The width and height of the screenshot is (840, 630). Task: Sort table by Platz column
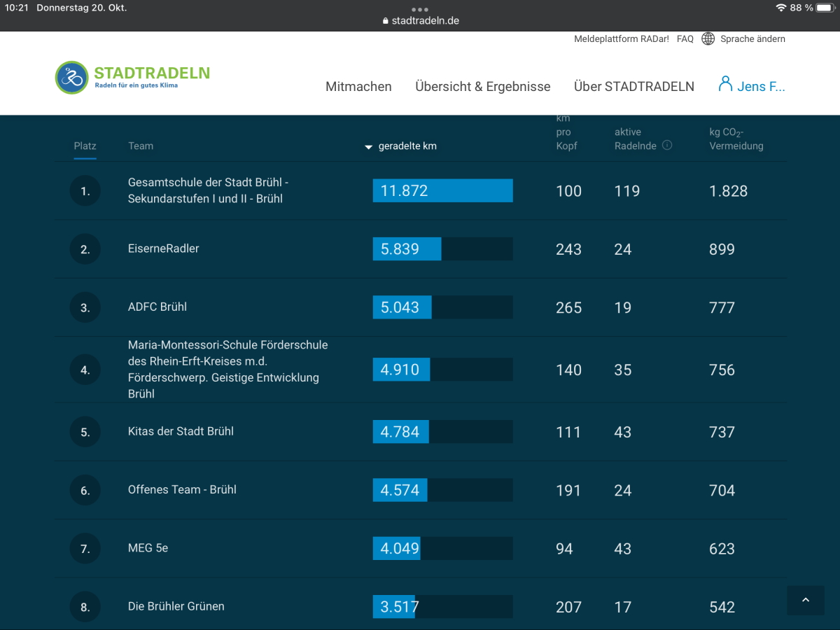tap(85, 146)
